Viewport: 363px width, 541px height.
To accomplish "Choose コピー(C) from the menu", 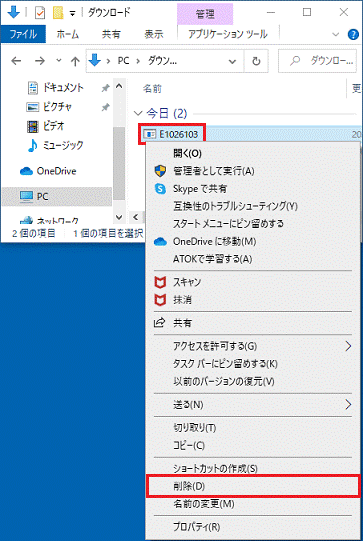I will click(x=253, y=445).
